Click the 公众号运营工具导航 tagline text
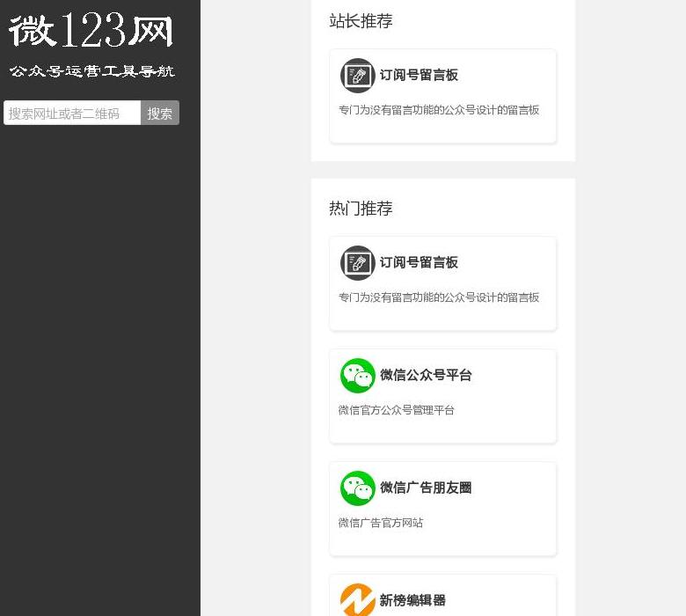This screenshot has height=616, width=686. (91, 71)
